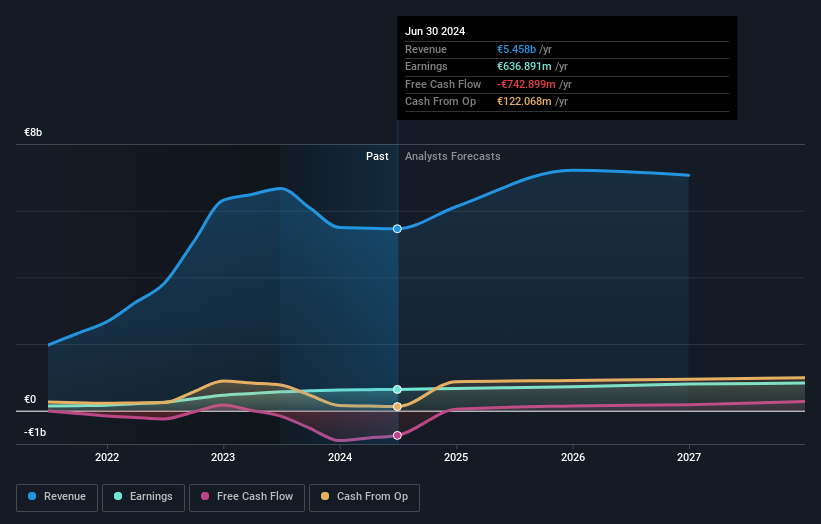Viewport: 821px width, 524px height.
Task: Click the -€742.899m free cash flow value
Action: pos(526,84)
